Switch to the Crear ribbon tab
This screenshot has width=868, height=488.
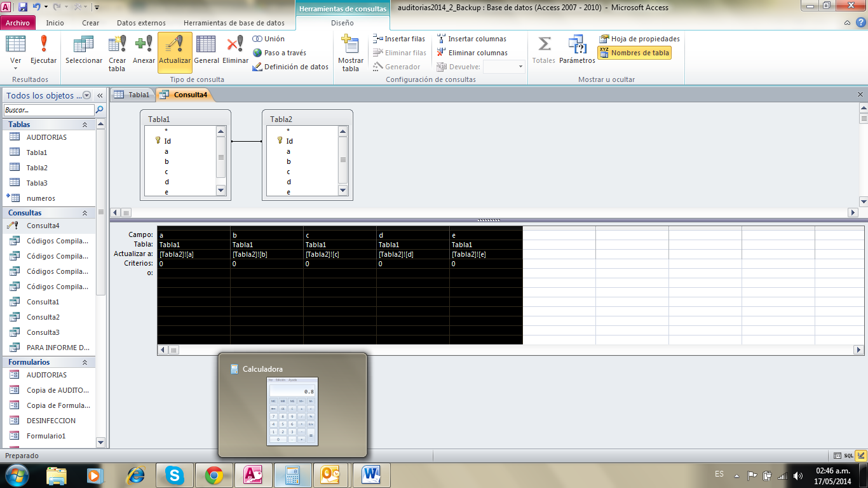point(91,23)
